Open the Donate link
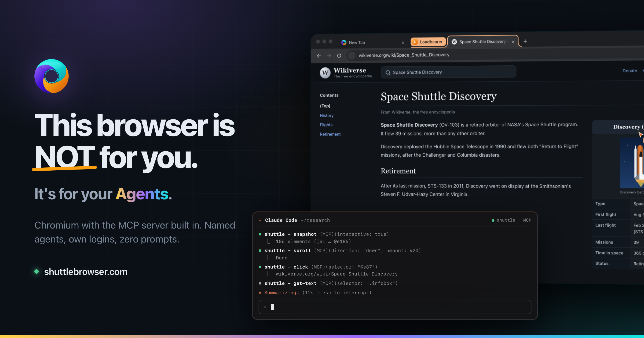The width and height of the screenshot is (644, 338). 630,71
